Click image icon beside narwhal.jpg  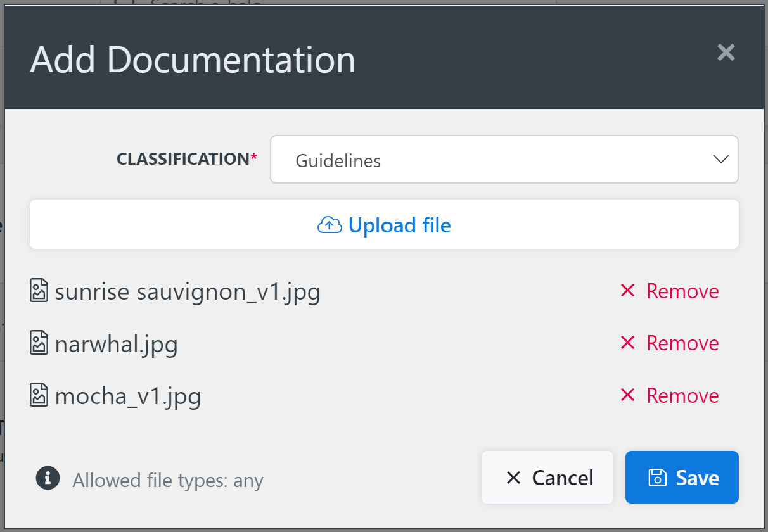39,343
